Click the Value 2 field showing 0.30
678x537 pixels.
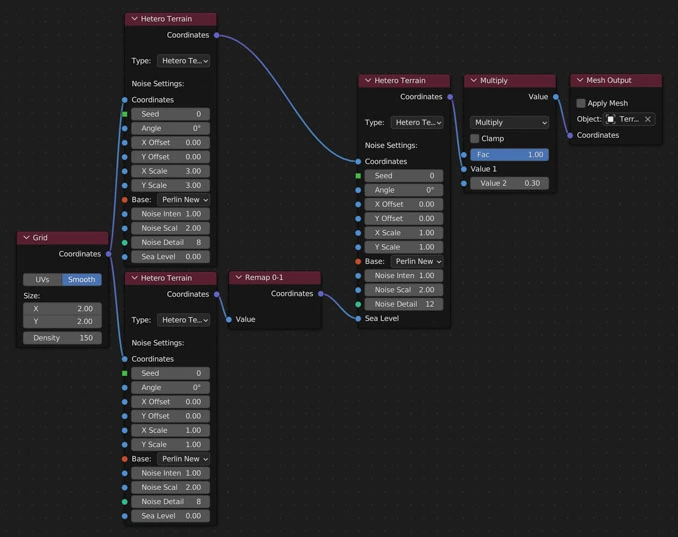[x=509, y=184]
